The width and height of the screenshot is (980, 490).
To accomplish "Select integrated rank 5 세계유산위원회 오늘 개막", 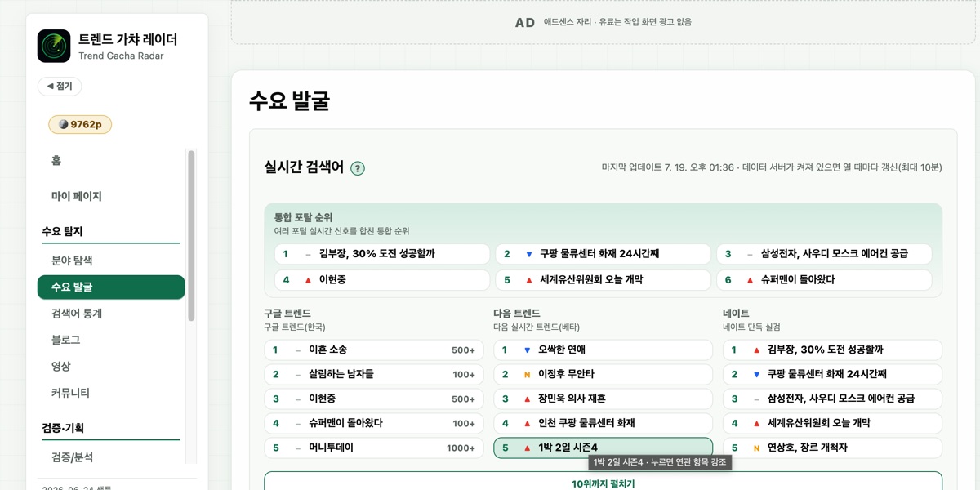I will pyautogui.click(x=603, y=280).
